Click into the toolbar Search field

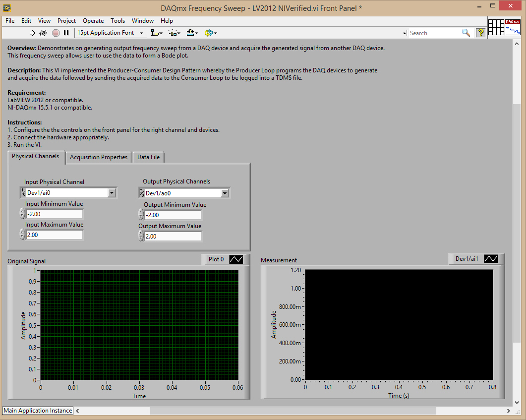[x=434, y=33]
